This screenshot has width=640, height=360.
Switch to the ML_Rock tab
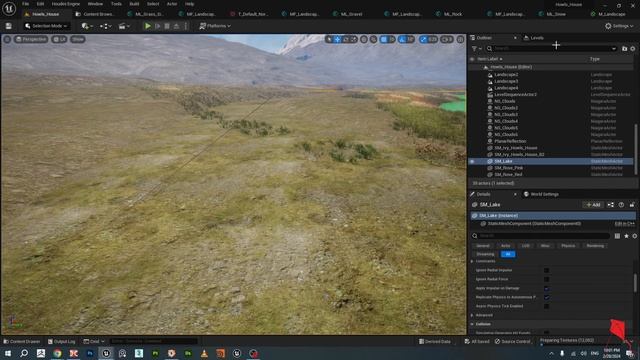point(453,14)
